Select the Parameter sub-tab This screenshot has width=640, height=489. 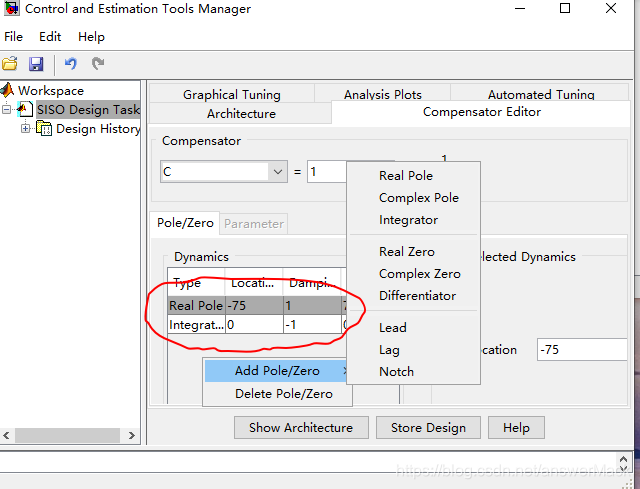coord(254,224)
